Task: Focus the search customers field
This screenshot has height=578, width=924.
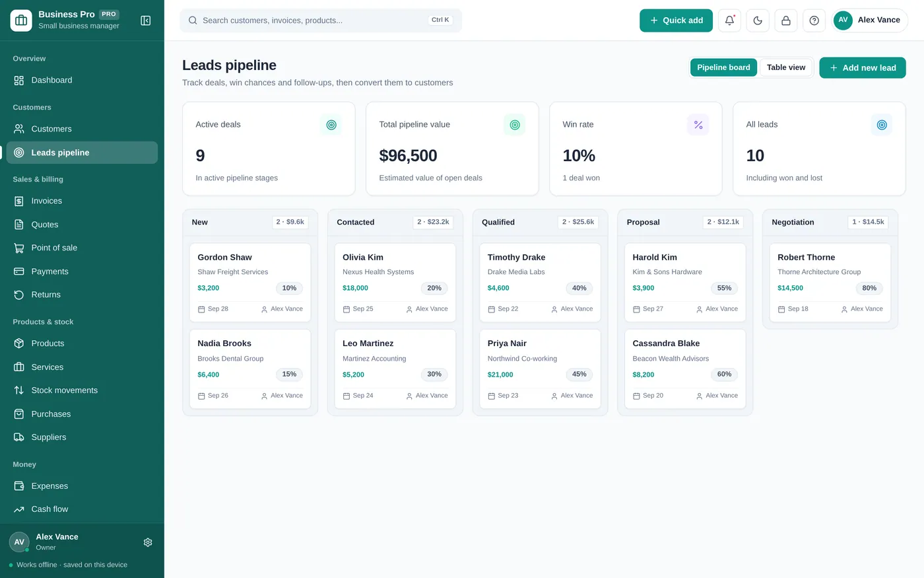Action: (x=321, y=20)
